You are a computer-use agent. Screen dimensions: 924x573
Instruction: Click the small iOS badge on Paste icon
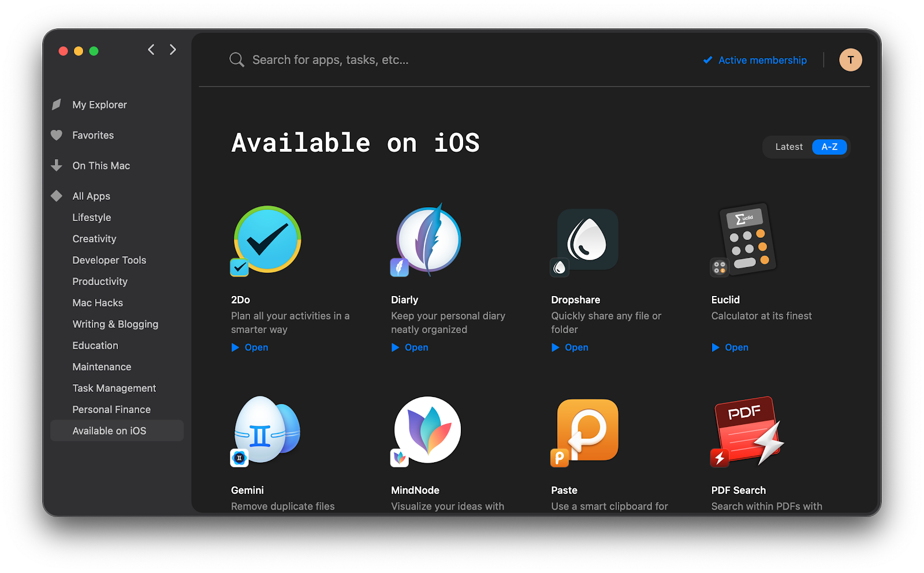(560, 458)
